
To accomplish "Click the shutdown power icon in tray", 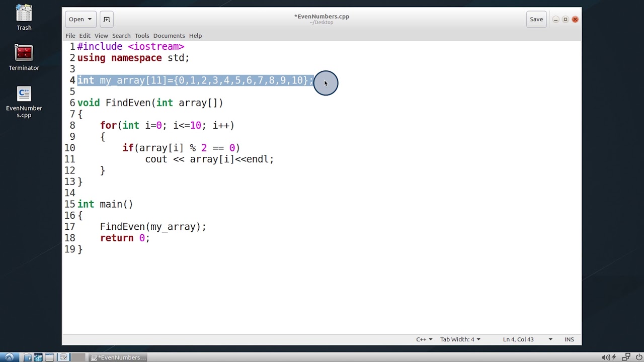I will tap(639, 357).
